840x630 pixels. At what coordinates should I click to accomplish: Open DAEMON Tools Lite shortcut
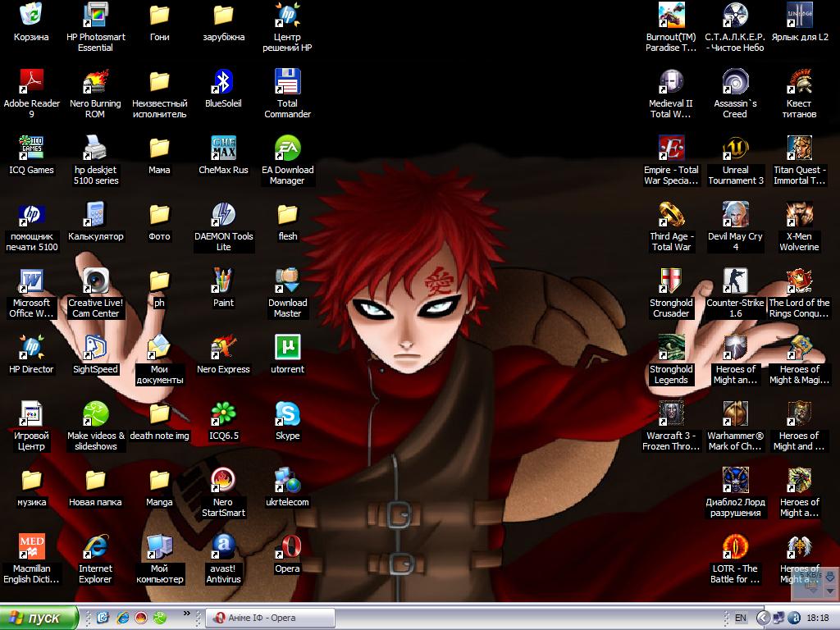coord(223,215)
